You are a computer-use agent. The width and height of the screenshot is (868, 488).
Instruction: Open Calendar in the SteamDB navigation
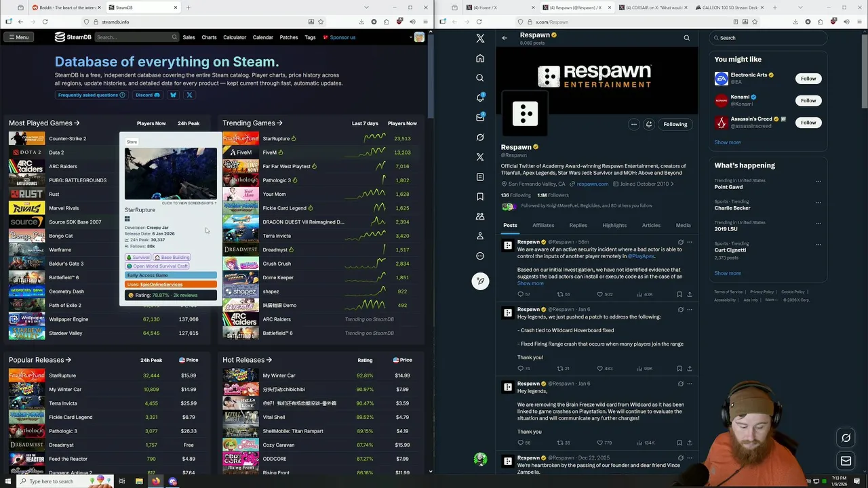click(263, 37)
